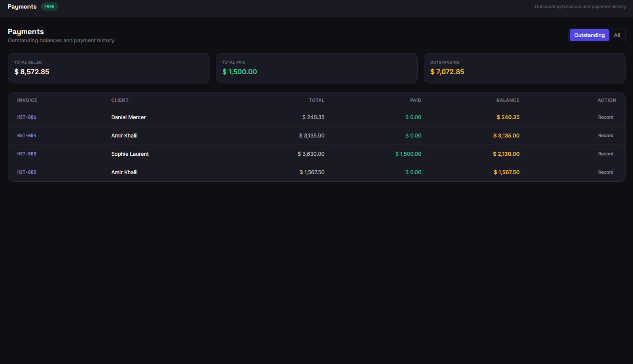Viewport: 633px width, 364px height.
Task: Open invoice HST-004 link
Action: [27, 136]
